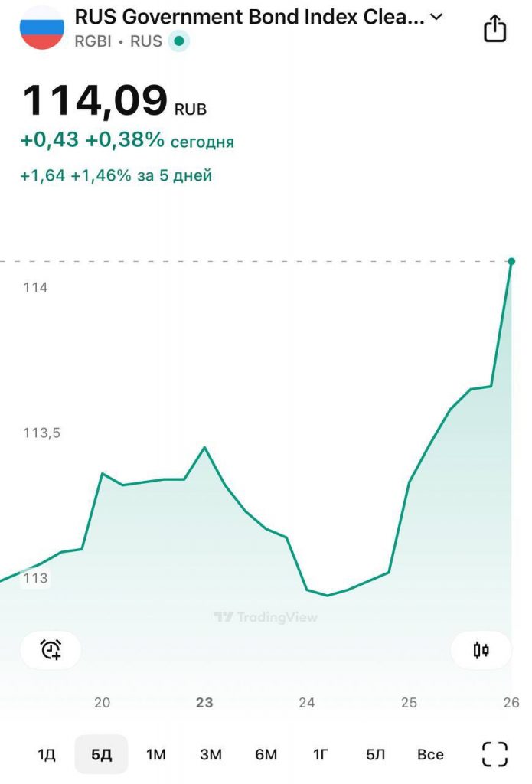Select the 5Д timeframe
The width and height of the screenshot is (532, 784).
click(x=101, y=755)
